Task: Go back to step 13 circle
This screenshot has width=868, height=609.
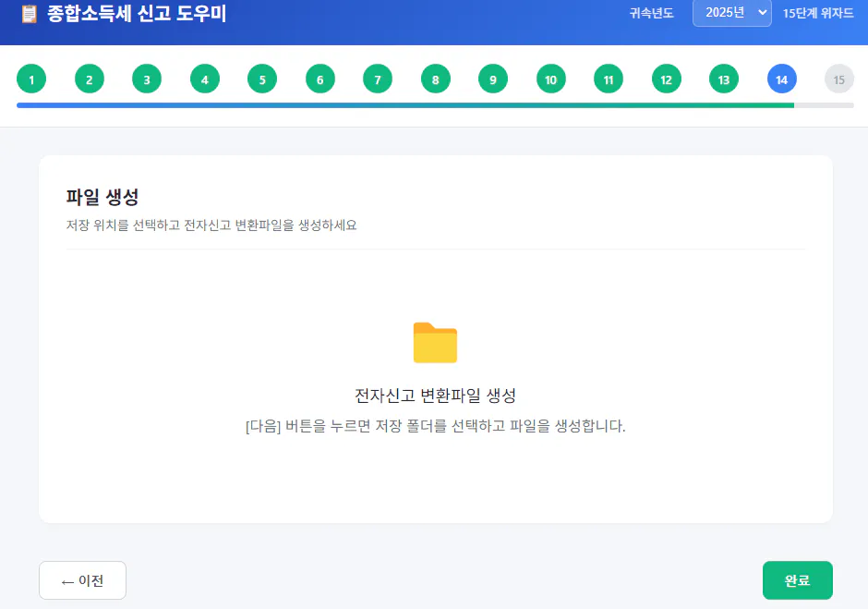Action: [x=724, y=79]
